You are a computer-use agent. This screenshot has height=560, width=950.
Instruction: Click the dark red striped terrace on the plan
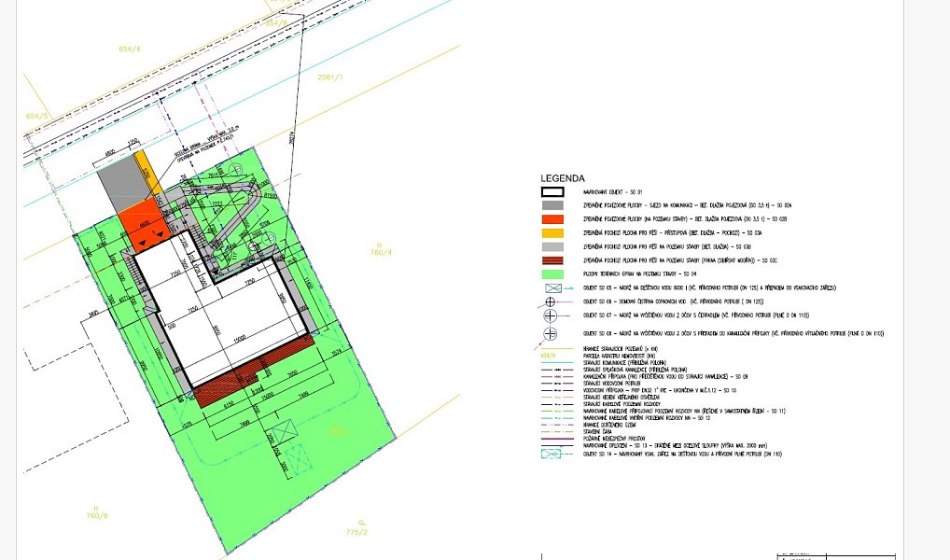coord(255,371)
